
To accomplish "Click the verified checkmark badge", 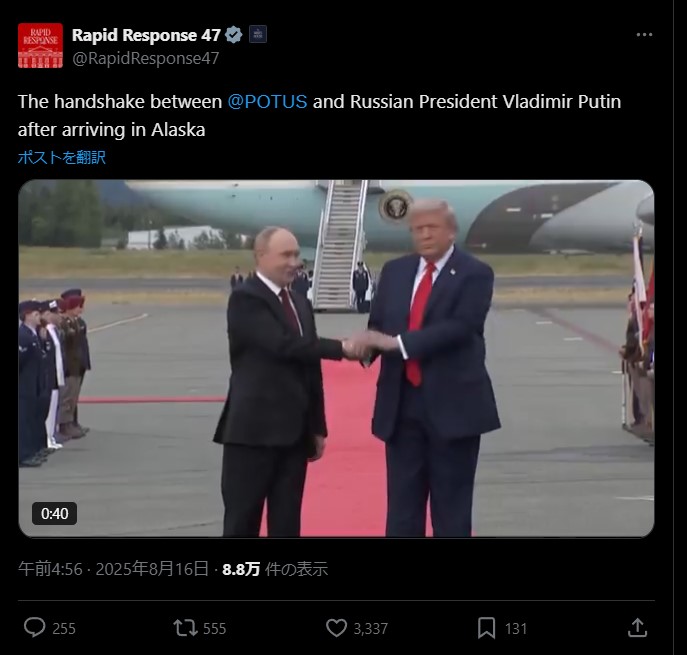I will pyautogui.click(x=234, y=35).
